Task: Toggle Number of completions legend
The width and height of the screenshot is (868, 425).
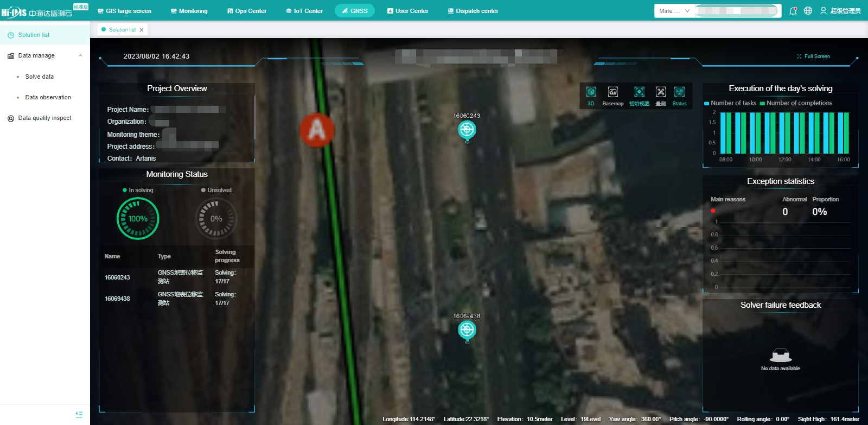Action: [x=796, y=103]
